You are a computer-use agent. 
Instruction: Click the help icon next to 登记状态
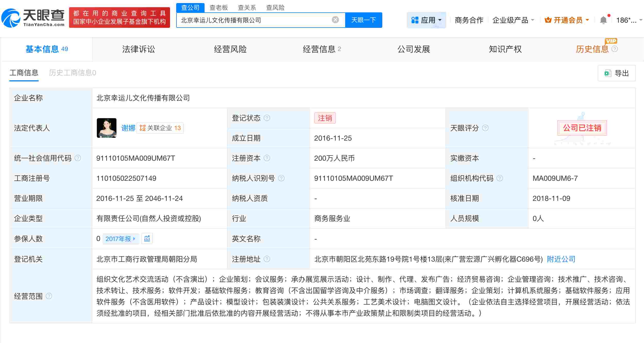[267, 118]
